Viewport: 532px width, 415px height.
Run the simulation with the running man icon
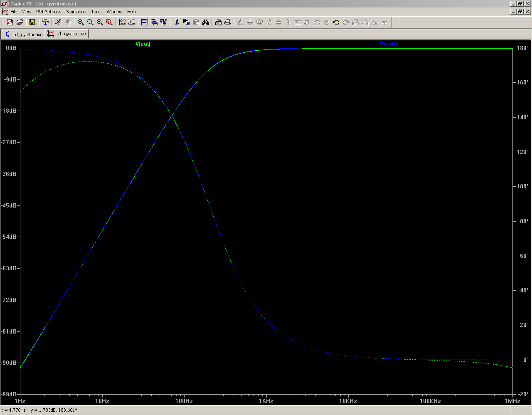pos(58,22)
